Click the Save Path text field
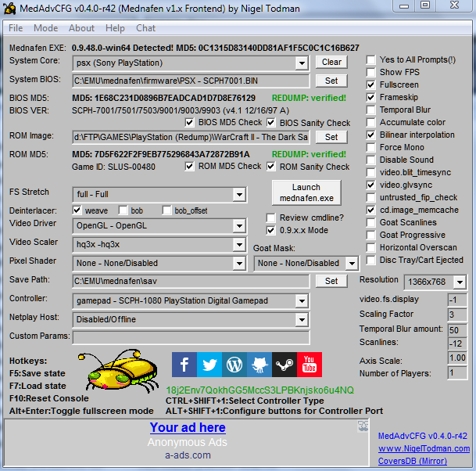The height and width of the screenshot is (471, 476). (x=191, y=282)
